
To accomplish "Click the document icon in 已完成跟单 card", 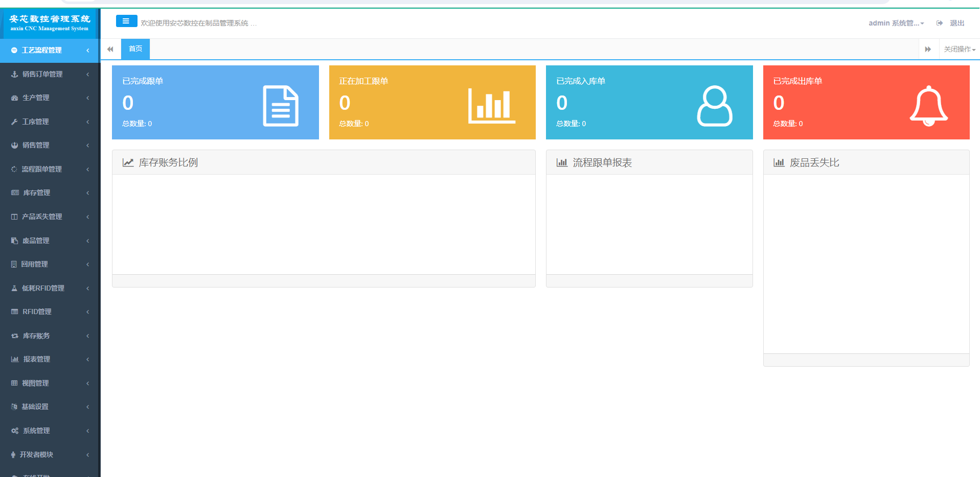I will click(281, 106).
